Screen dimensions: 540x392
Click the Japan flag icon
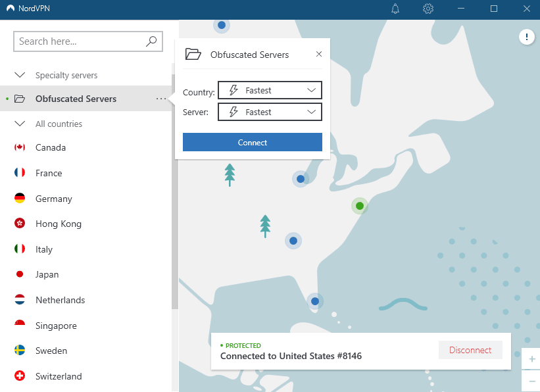tap(20, 274)
